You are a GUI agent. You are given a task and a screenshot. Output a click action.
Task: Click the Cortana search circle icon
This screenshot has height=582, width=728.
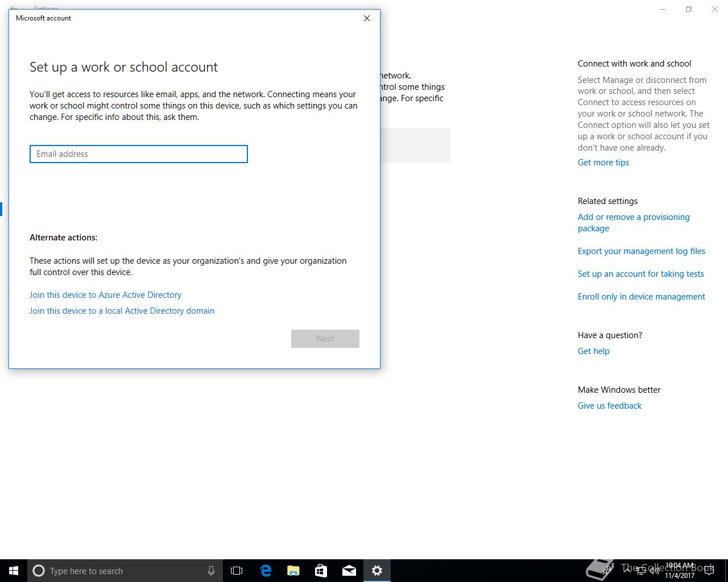(39, 571)
